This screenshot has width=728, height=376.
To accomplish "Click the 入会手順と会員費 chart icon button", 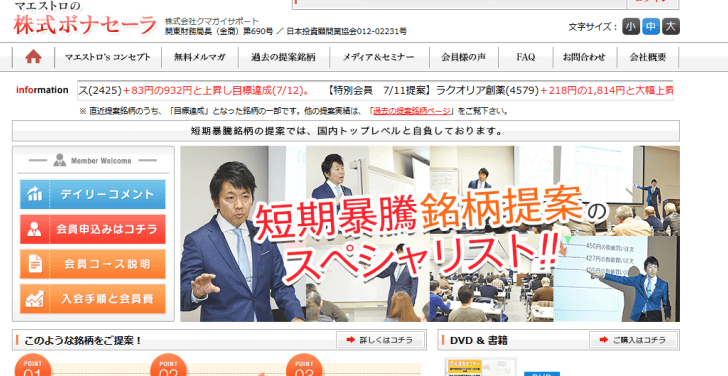I will (92, 298).
